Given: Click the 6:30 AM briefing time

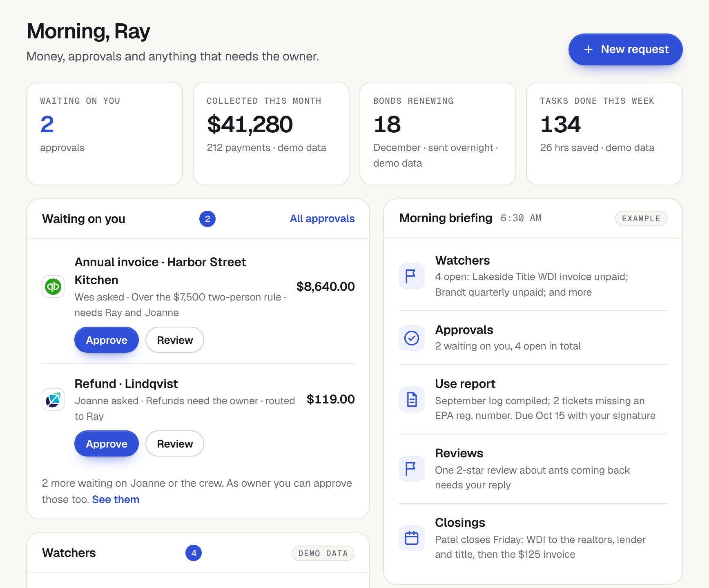Looking at the screenshot, I should 521,218.
